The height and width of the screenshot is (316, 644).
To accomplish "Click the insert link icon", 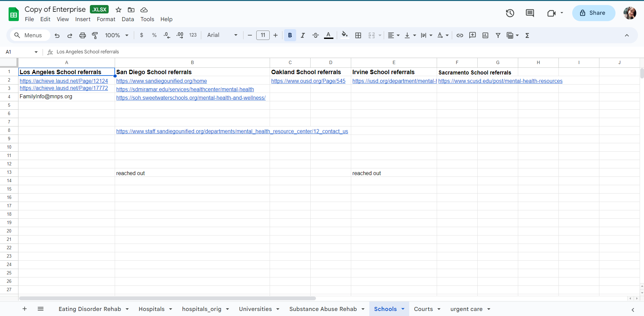I will pos(460,35).
